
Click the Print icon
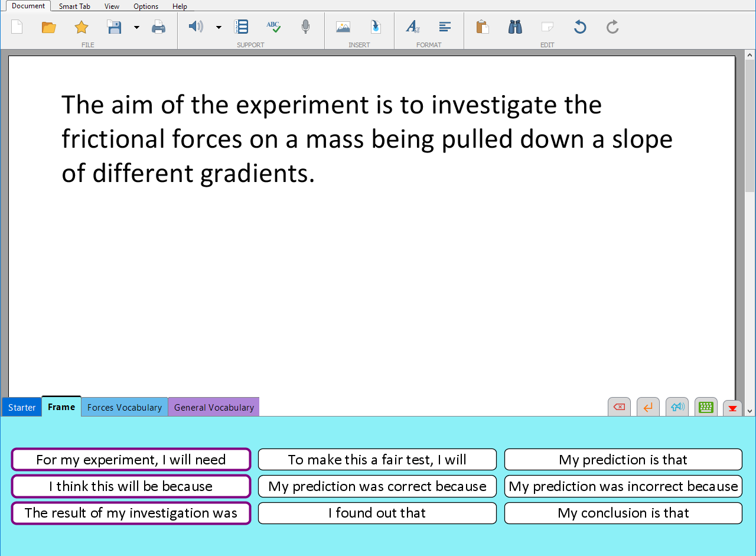pos(158,27)
